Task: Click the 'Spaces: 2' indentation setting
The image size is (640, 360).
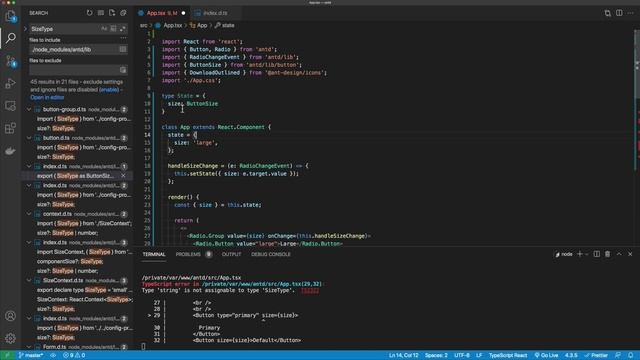Action: pos(436,355)
